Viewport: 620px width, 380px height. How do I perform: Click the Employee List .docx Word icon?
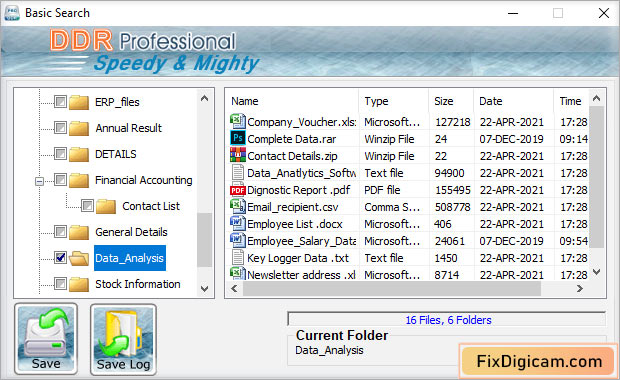[238, 223]
